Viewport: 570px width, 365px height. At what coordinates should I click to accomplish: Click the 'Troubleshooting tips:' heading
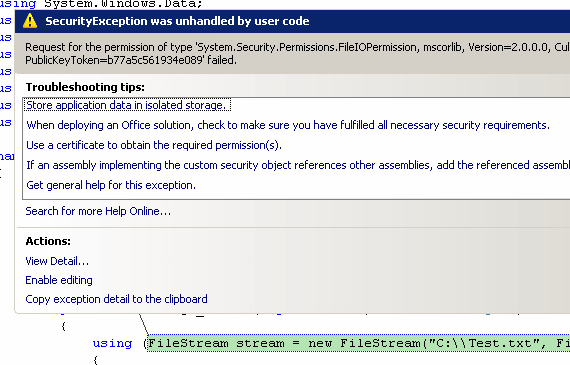tap(85, 87)
